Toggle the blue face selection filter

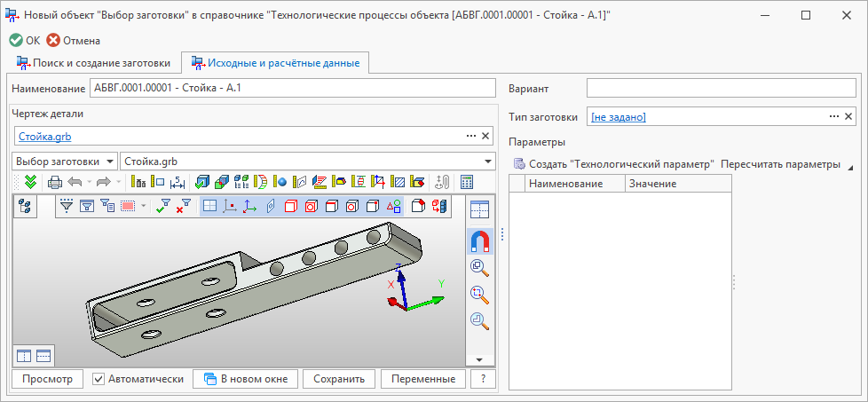point(270,207)
